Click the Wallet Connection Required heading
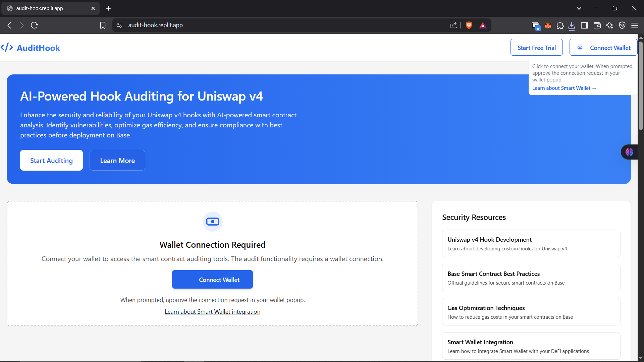Screen dimensions: 644x362 coord(212,245)
